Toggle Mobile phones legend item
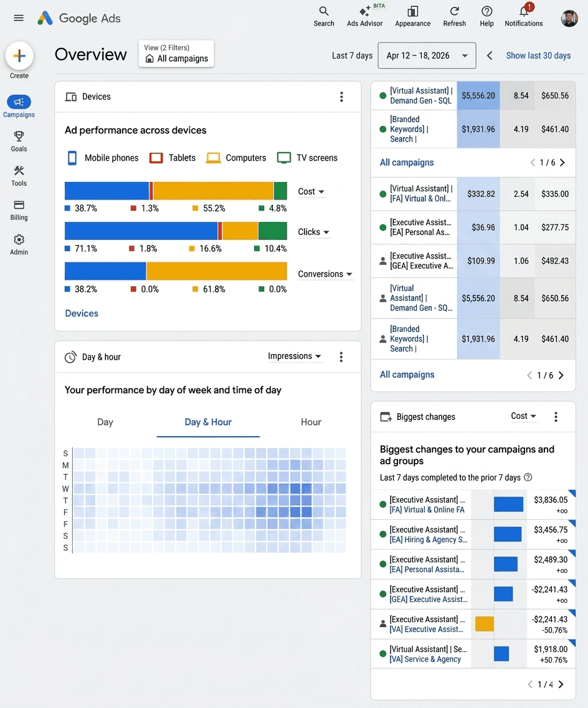 point(103,158)
